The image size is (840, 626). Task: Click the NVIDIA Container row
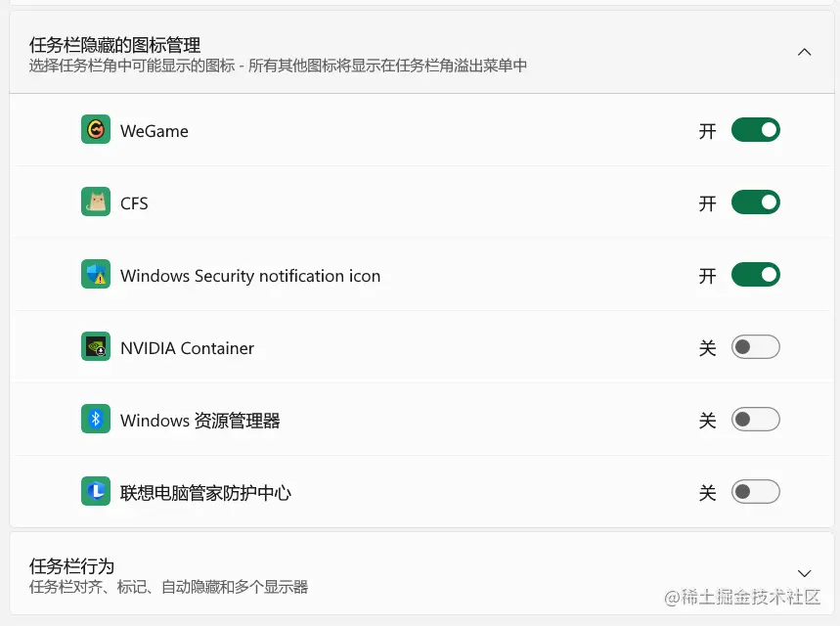coord(391,347)
